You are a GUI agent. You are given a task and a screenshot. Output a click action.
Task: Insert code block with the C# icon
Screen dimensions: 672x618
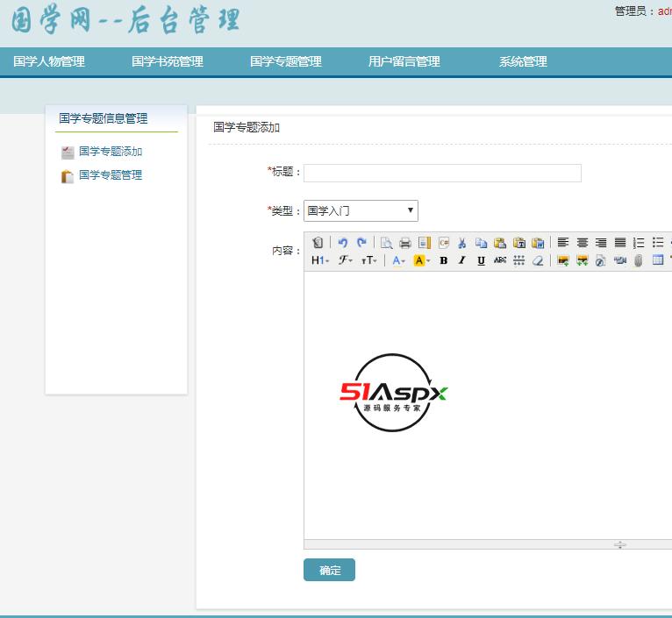(444, 243)
